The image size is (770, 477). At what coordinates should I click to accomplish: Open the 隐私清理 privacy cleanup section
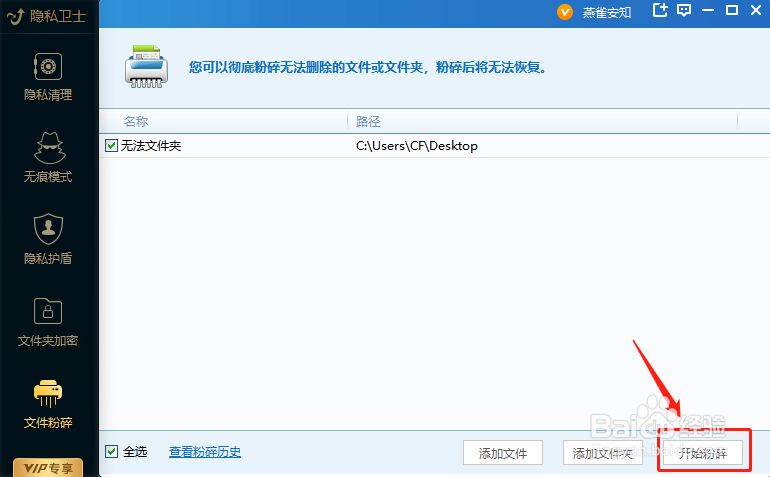pyautogui.click(x=48, y=77)
